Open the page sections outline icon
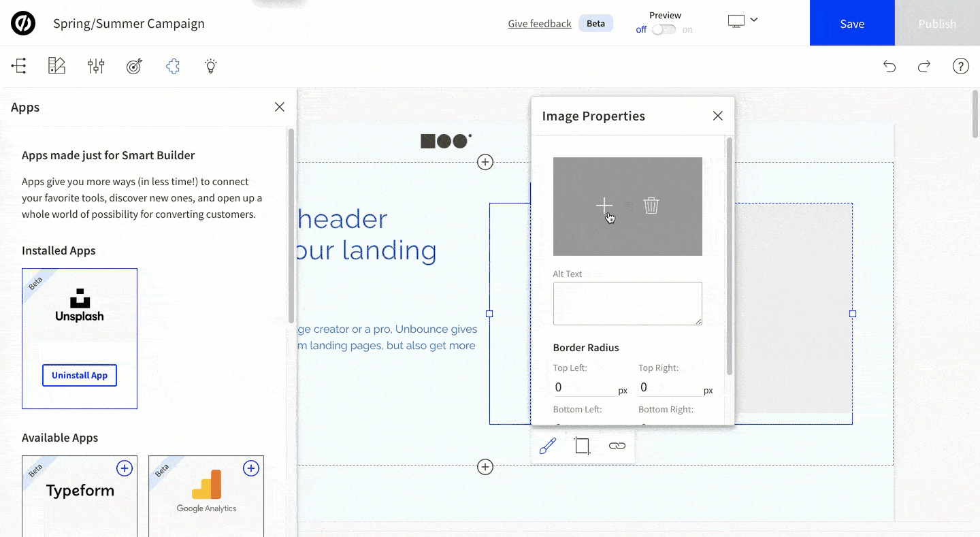Image resolution: width=980 pixels, height=537 pixels. [19, 66]
